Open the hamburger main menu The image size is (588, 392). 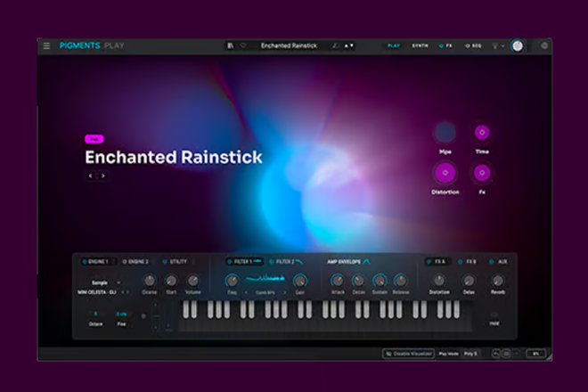(46, 45)
